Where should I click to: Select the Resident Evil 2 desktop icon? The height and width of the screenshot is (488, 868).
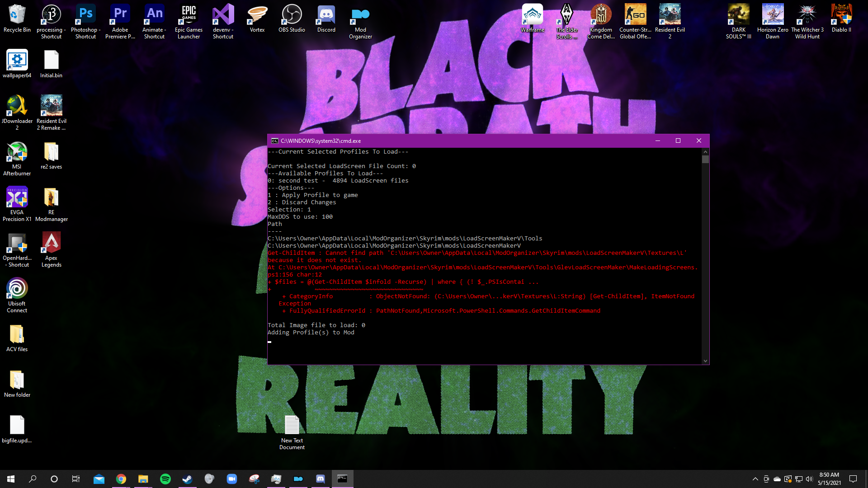(x=670, y=22)
